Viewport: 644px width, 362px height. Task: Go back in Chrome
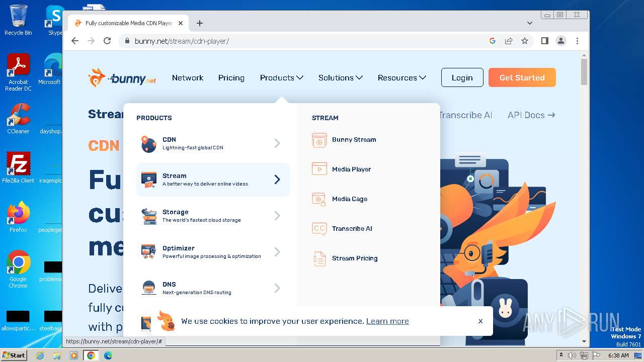coord(75,41)
